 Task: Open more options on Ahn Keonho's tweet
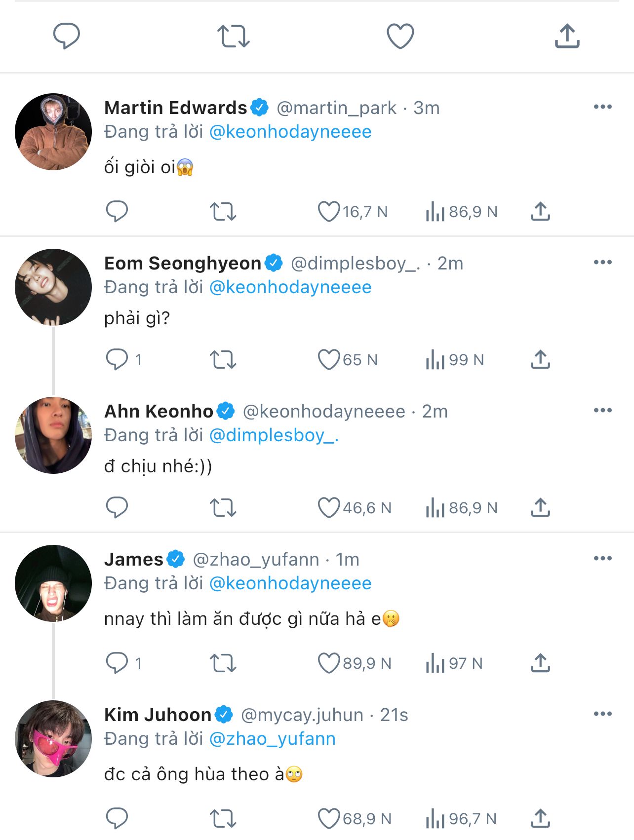[x=602, y=411]
